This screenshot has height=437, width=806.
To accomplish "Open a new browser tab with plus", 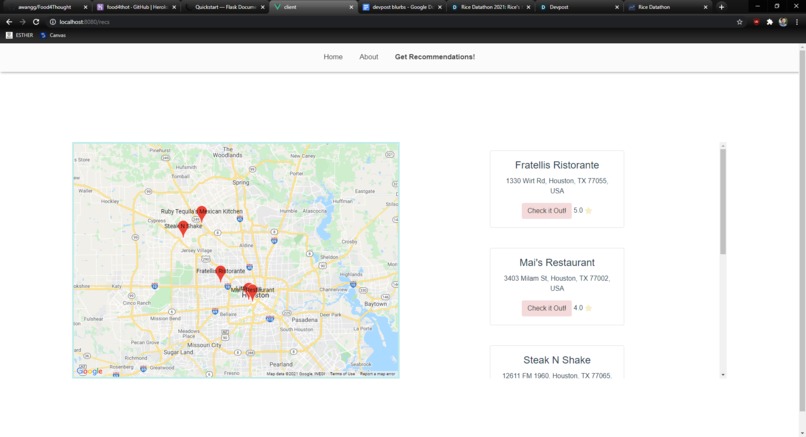I will click(721, 7).
